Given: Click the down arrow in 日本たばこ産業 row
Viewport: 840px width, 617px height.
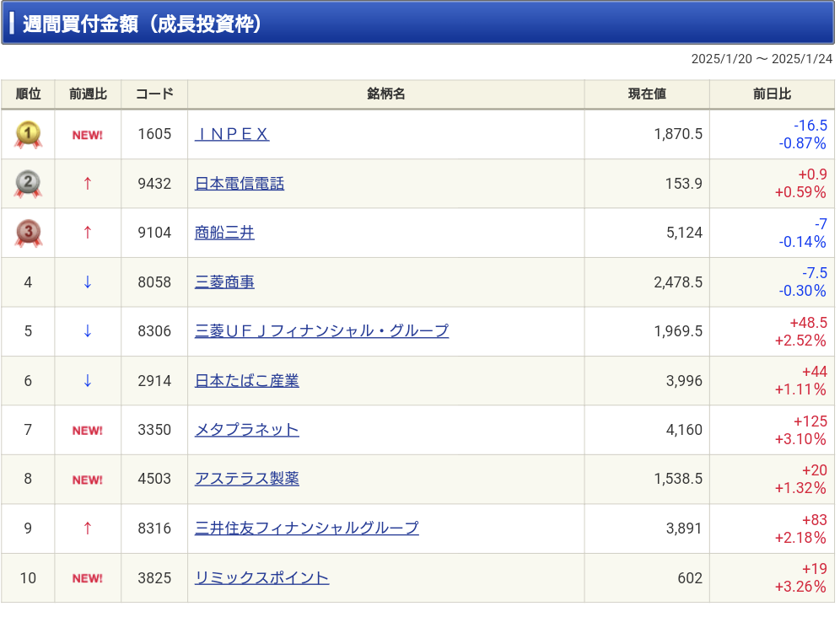Looking at the screenshot, I should (88, 381).
